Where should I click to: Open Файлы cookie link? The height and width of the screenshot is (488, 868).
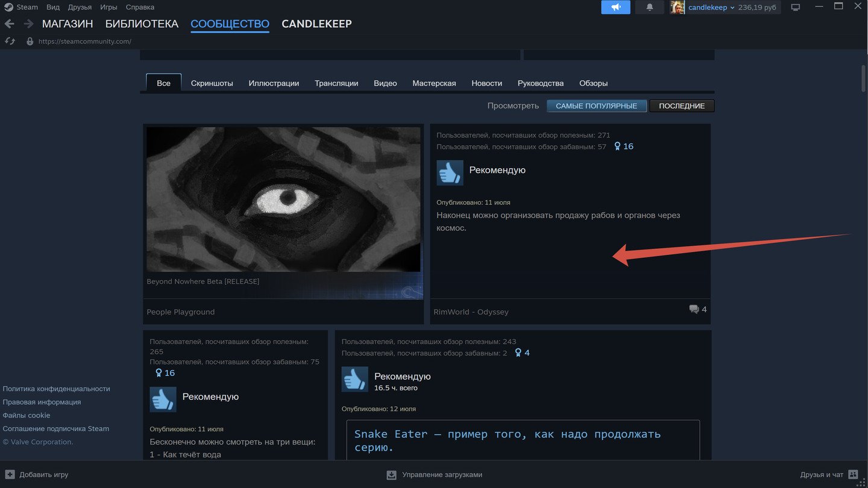(27, 415)
